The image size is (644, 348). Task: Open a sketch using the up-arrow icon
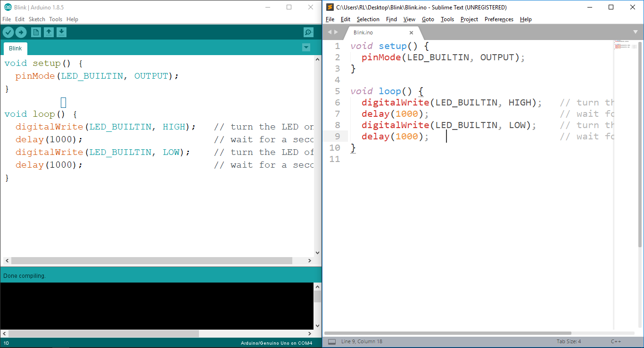[49, 32]
